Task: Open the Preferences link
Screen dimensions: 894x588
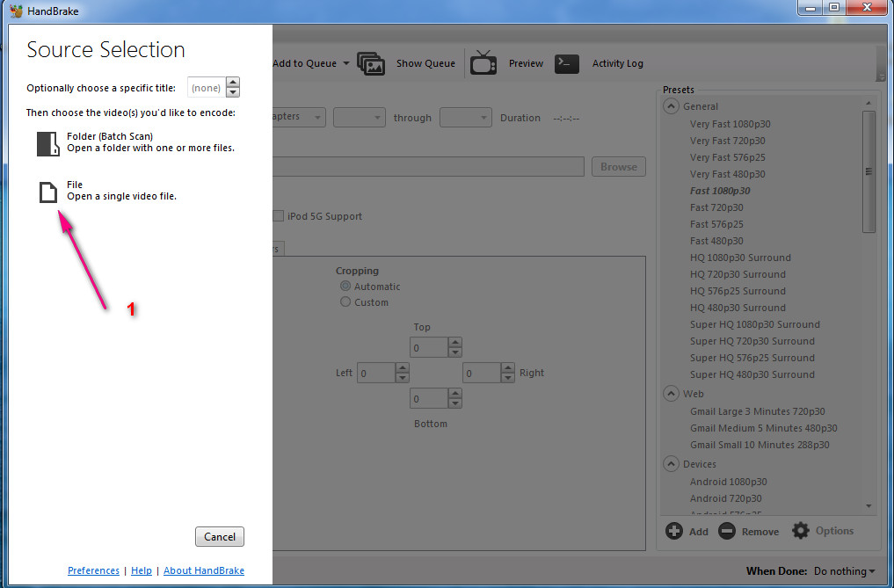Action: (93, 570)
